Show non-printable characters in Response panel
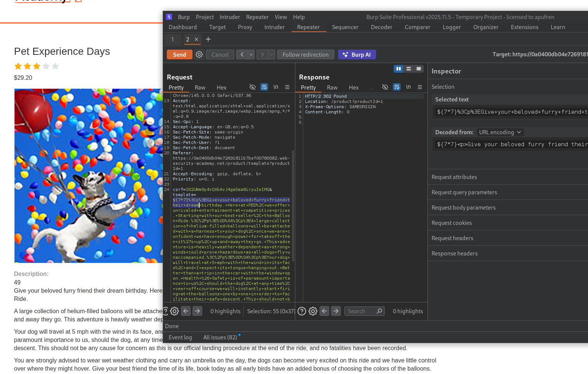 [x=408, y=87]
